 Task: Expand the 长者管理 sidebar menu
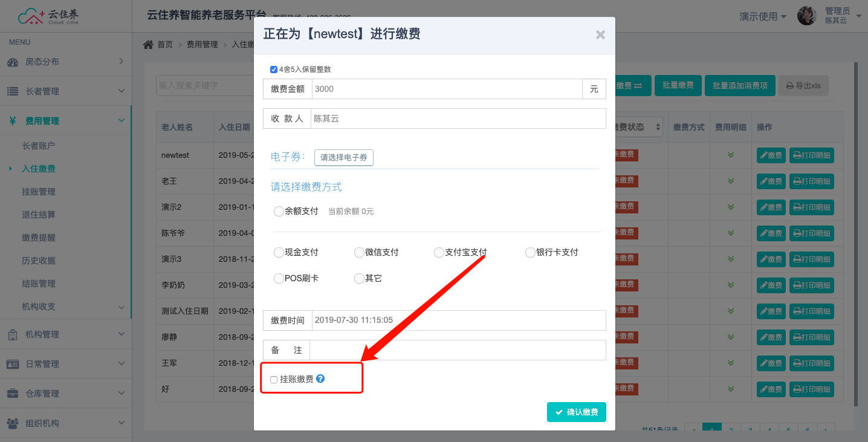65,91
